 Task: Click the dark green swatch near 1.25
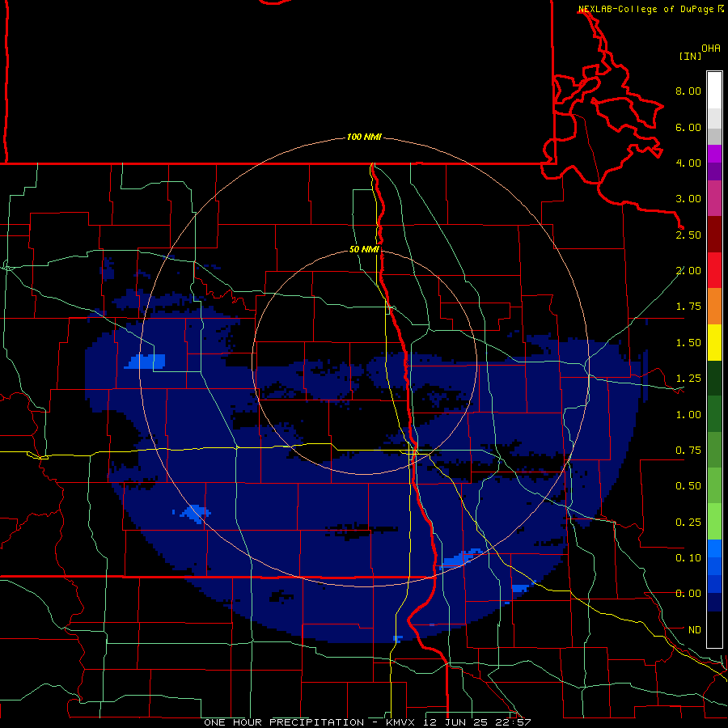click(x=714, y=378)
